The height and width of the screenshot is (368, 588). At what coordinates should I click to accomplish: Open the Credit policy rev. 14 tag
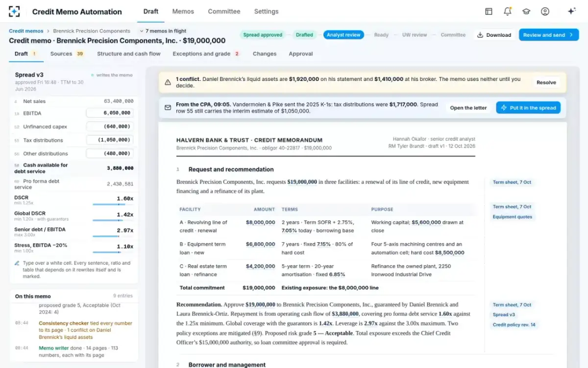point(514,325)
